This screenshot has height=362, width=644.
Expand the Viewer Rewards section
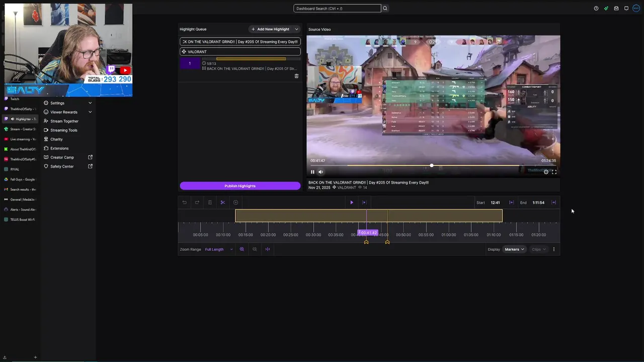90,112
